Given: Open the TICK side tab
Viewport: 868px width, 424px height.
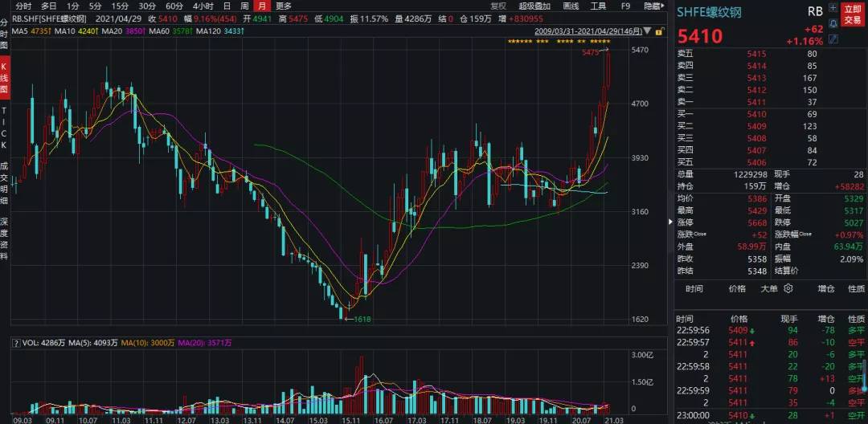Looking at the screenshot, I should 5,128.
